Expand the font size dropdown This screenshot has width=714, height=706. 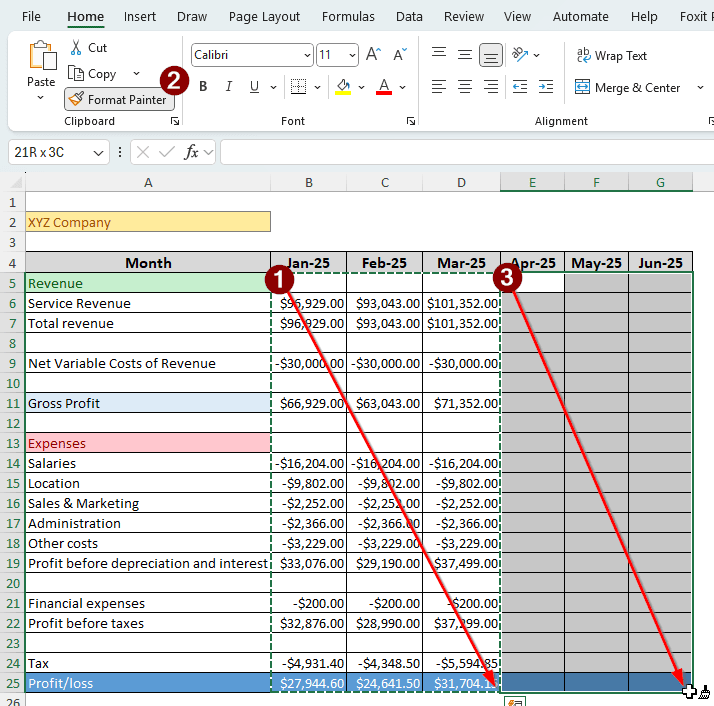(x=352, y=55)
